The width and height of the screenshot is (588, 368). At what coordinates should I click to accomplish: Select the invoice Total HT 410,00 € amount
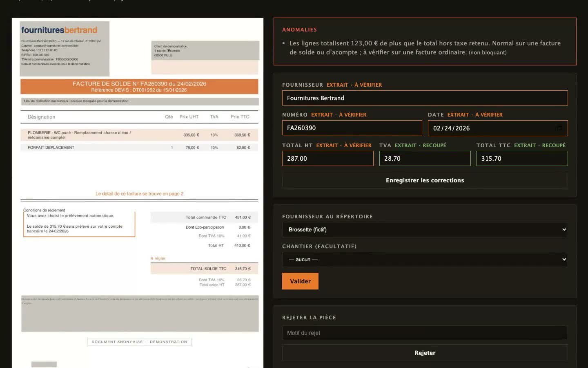click(242, 245)
